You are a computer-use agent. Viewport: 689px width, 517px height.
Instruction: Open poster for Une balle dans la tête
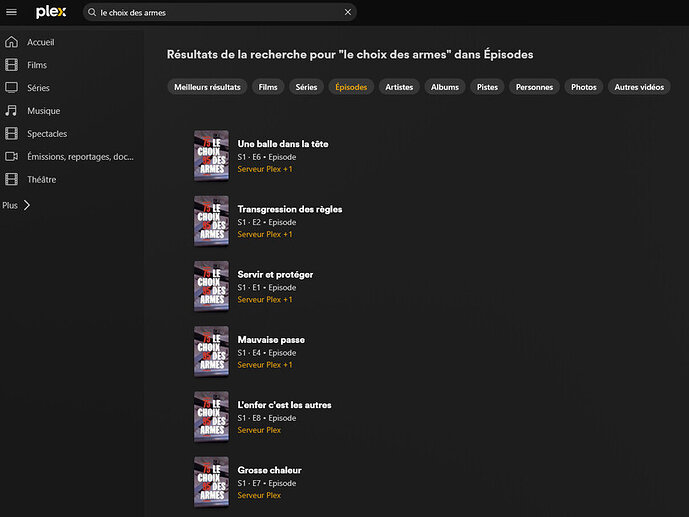(211, 155)
